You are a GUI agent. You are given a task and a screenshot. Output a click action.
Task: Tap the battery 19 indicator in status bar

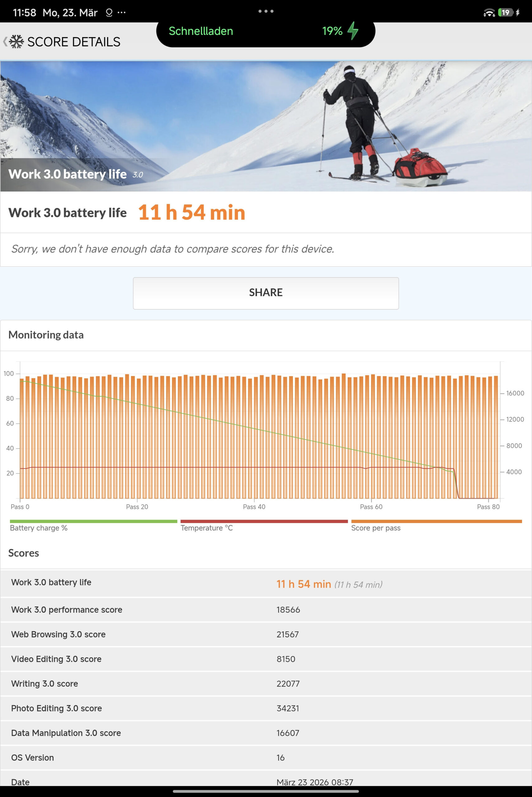coord(505,12)
